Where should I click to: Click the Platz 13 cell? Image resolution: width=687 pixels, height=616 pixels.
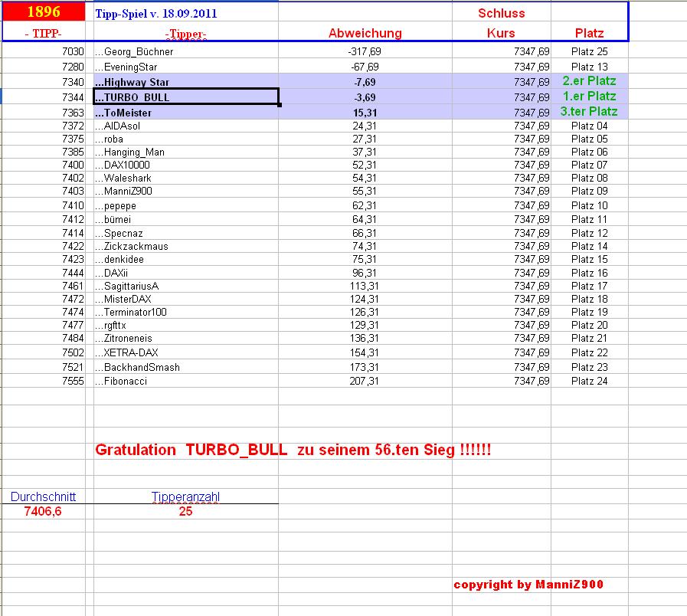point(589,67)
